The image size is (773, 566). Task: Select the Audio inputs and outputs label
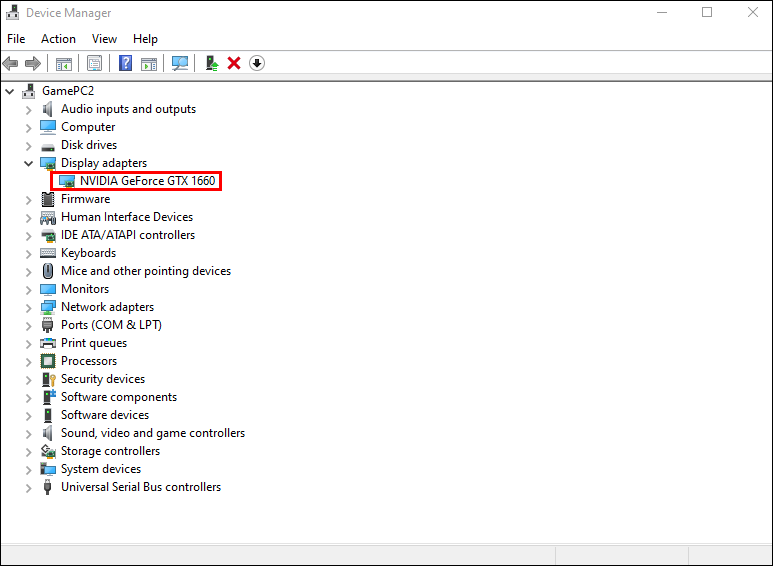[128, 109]
